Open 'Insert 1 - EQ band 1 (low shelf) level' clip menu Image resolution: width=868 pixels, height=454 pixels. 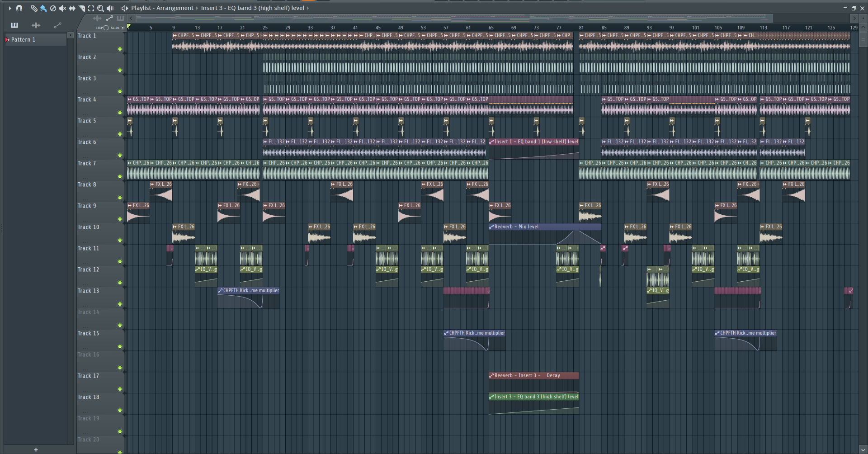tap(491, 142)
